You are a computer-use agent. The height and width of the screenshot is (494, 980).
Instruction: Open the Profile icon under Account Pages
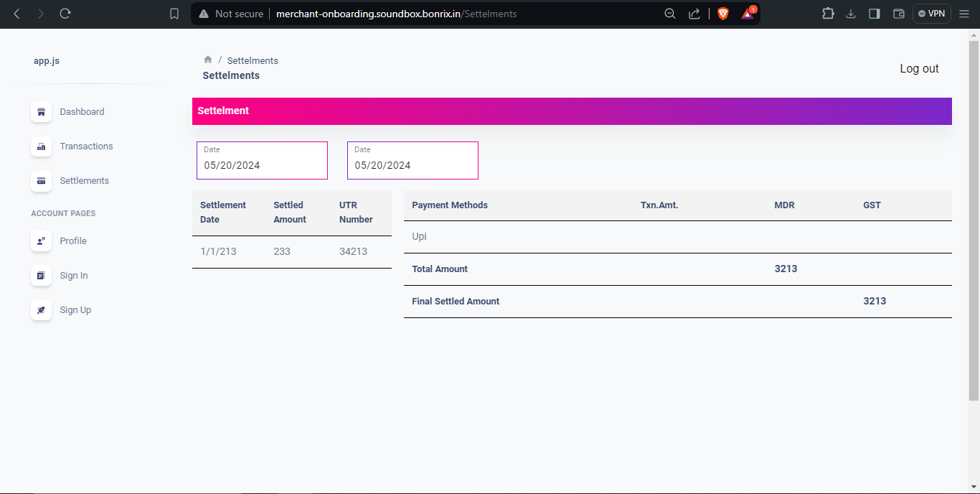41,241
